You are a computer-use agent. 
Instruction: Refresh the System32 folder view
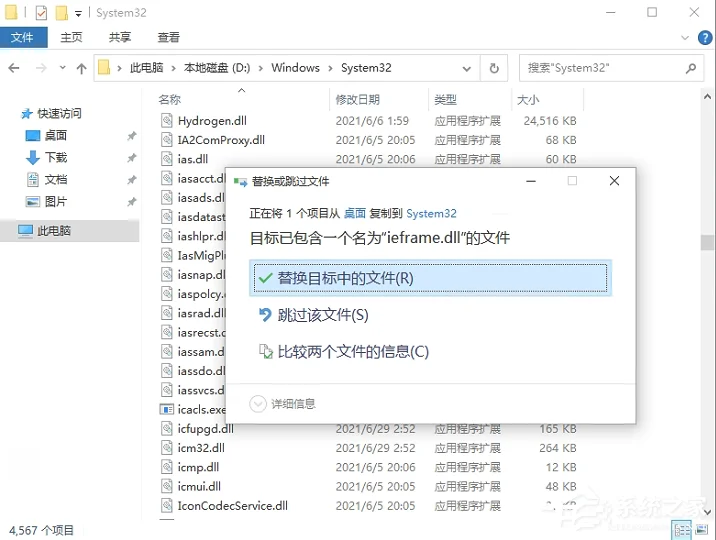(494, 68)
